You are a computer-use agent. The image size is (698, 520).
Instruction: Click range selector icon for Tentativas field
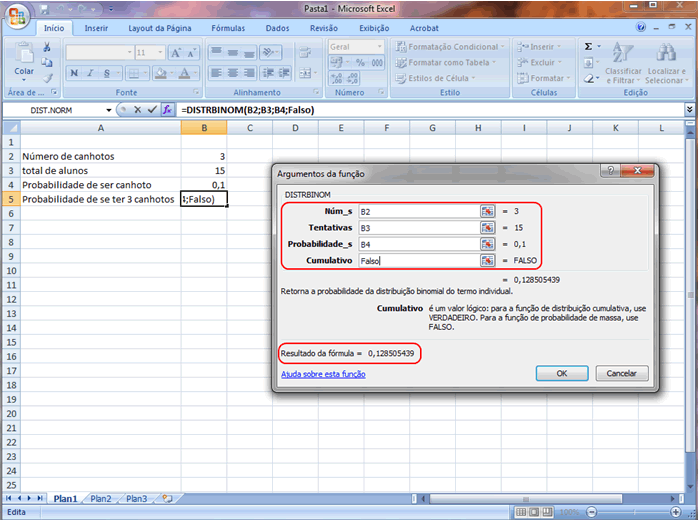pyautogui.click(x=487, y=228)
